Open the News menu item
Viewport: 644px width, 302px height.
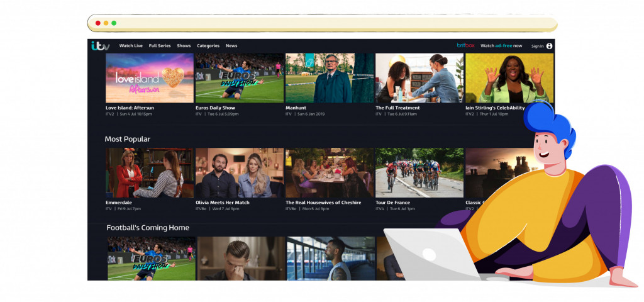coord(231,45)
